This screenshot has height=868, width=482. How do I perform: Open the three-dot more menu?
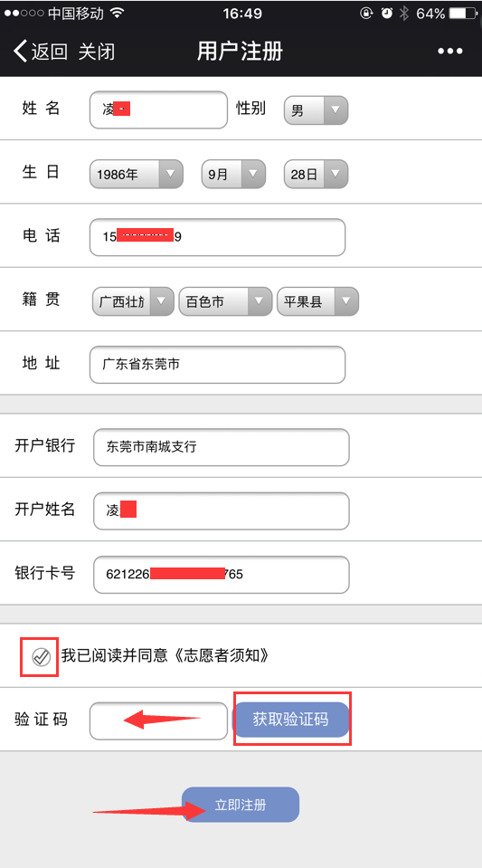click(x=450, y=52)
